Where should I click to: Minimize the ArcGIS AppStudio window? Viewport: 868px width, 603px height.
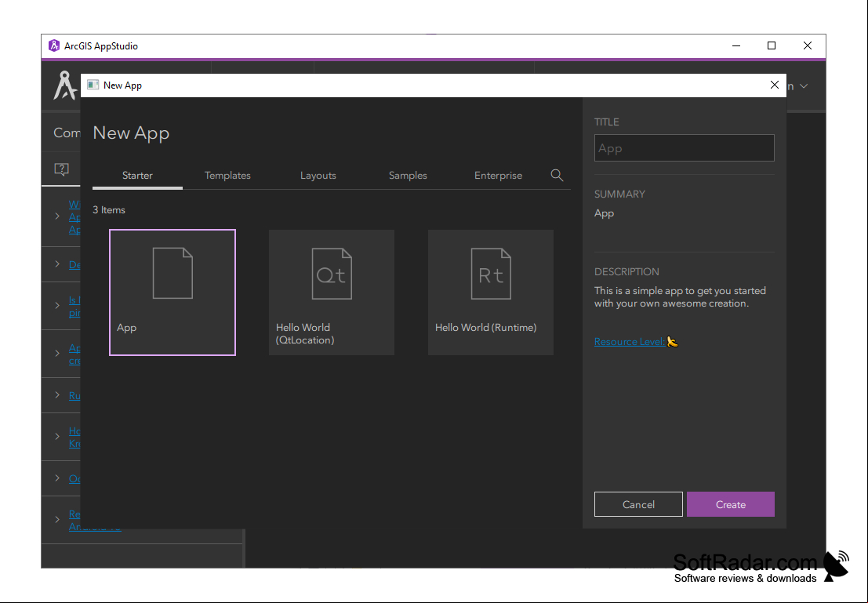(736, 46)
